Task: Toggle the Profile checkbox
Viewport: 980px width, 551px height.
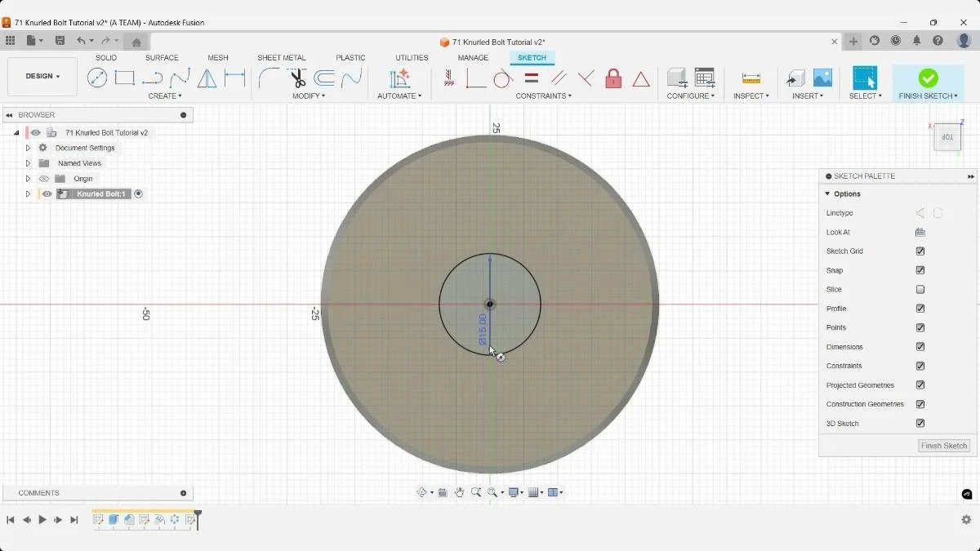Action: [x=920, y=309]
